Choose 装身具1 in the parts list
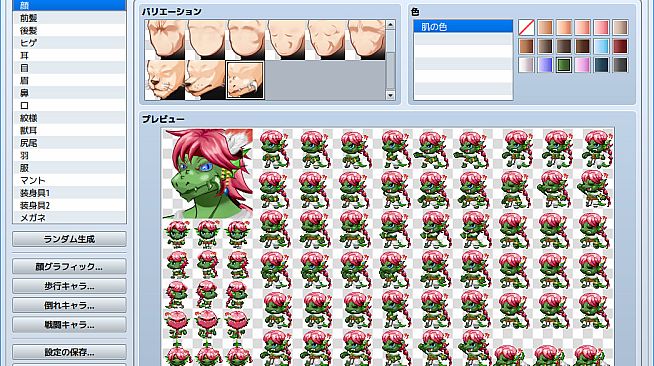 pos(69,193)
